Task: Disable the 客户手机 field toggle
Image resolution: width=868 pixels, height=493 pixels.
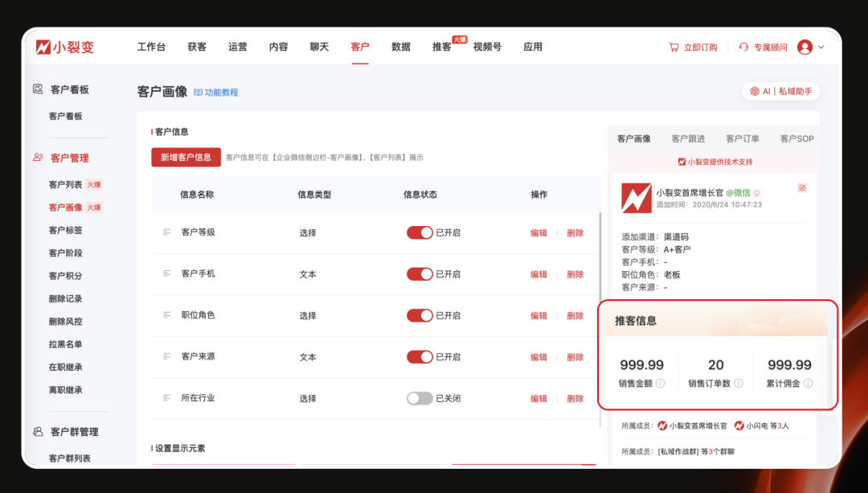Action: coord(420,273)
